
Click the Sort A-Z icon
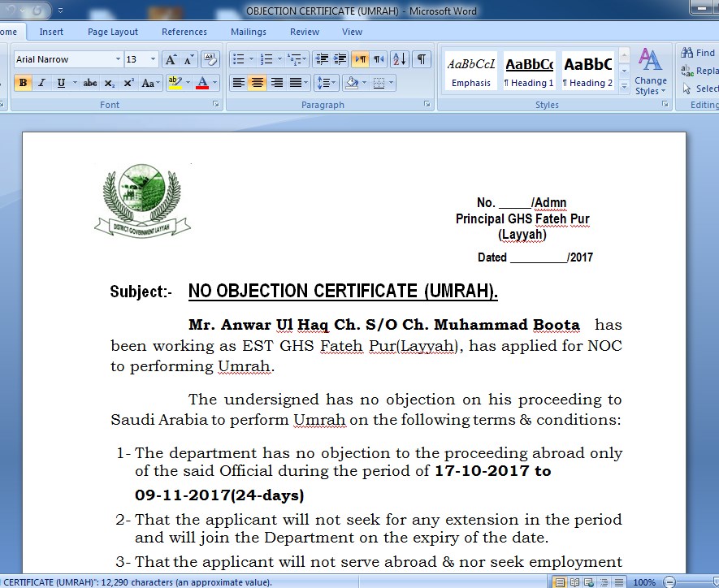tap(399, 59)
